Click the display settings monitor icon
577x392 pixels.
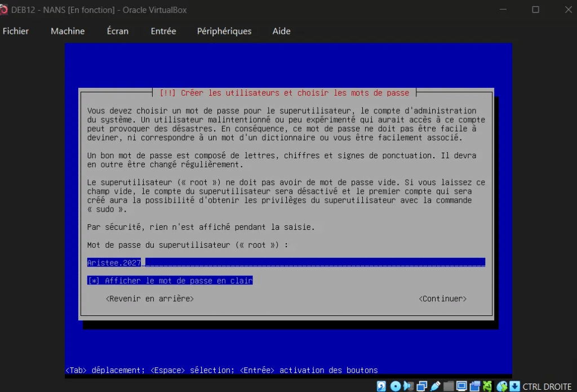[461, 386]
